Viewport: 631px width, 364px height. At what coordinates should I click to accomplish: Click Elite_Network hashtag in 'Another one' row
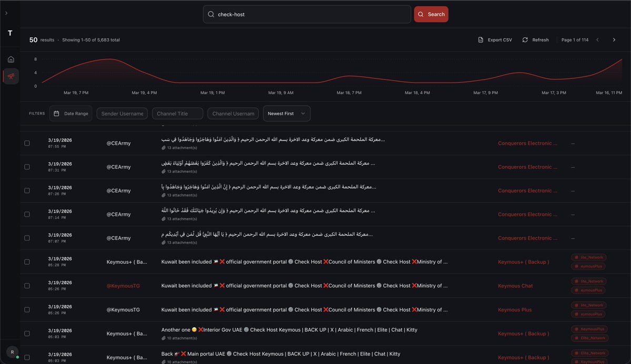(x=589, y=338)
